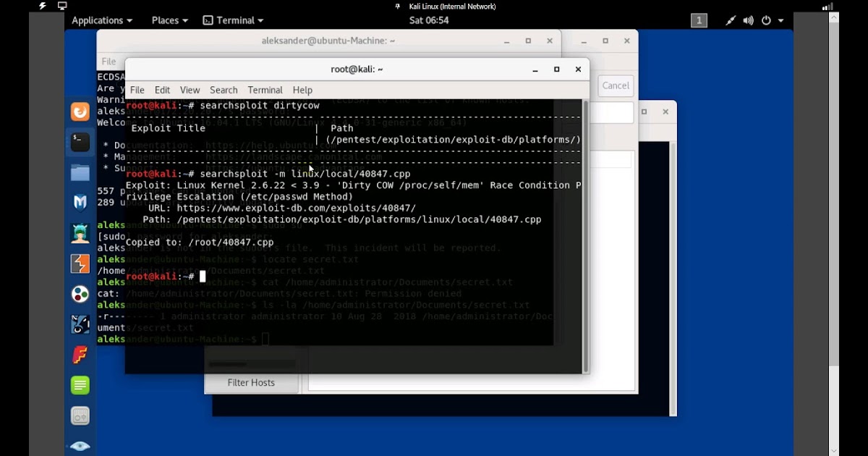Click the eye icon at dock bottom

pyautogui.click(x=80, y=446)
